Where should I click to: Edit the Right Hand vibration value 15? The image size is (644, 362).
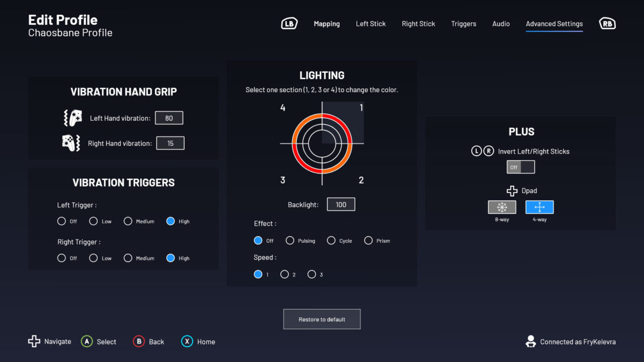tap(170, 143)
